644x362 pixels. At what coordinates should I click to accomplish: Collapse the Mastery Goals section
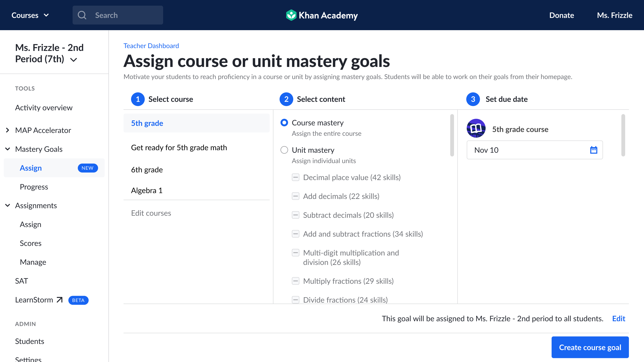(x=8, y=149)
